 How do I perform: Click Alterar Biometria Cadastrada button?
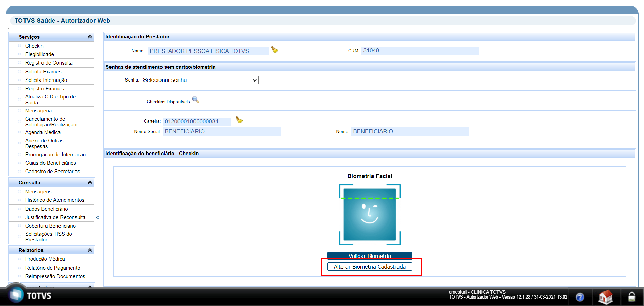370,267
